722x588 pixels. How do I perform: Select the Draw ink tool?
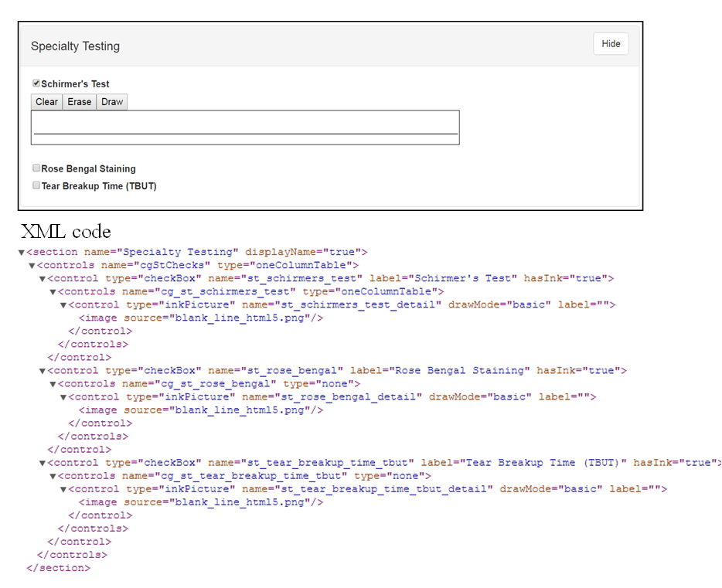pyautogui.click(x=112, y=102)
